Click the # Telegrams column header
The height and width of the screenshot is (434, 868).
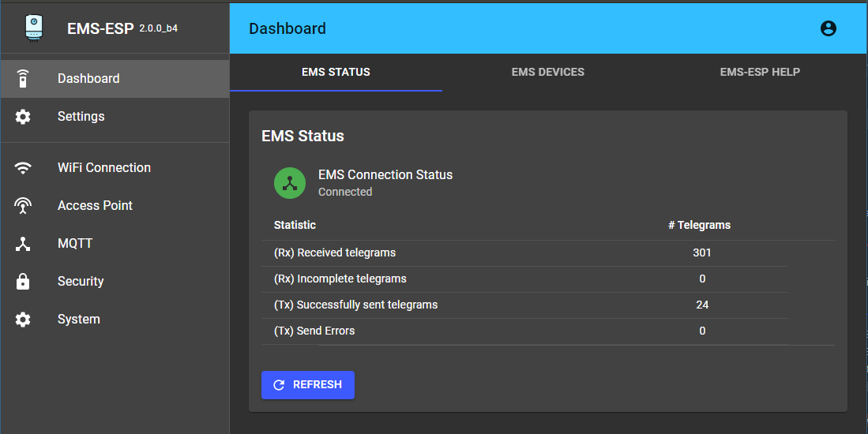click(699, 225)
